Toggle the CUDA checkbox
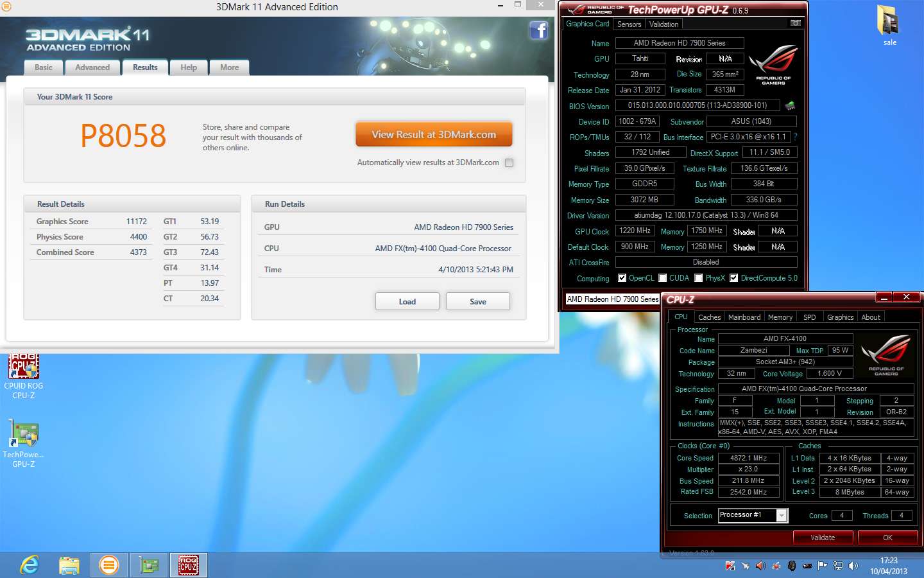The height and width of the screenshot is (578, 924). (x=662, y=278)
